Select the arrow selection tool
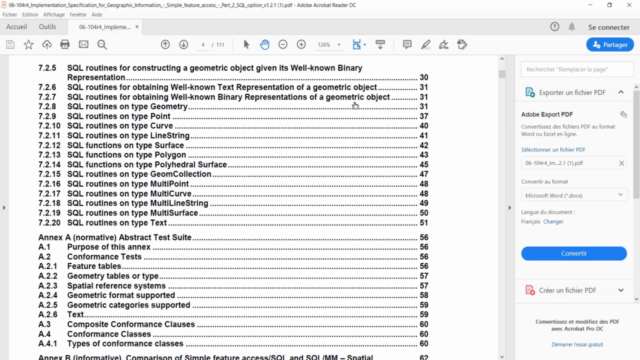The height and width of the screenshot is (360, 640). click(246, 44)
